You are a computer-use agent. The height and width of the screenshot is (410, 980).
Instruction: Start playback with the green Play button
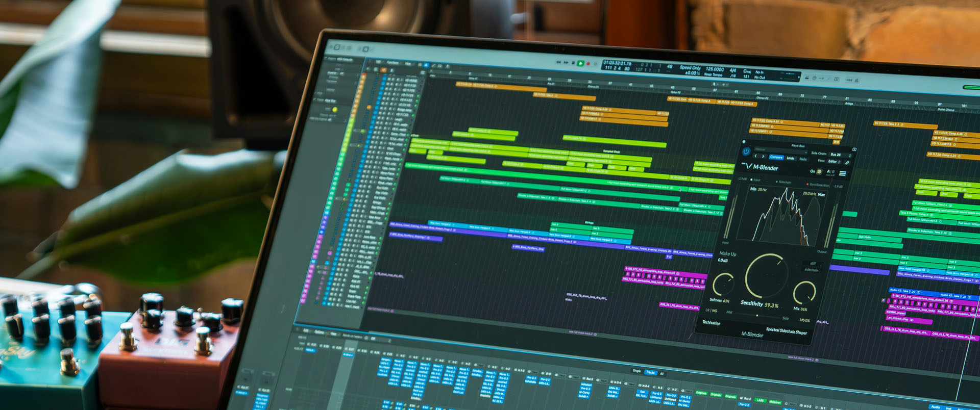click(580, 63)
